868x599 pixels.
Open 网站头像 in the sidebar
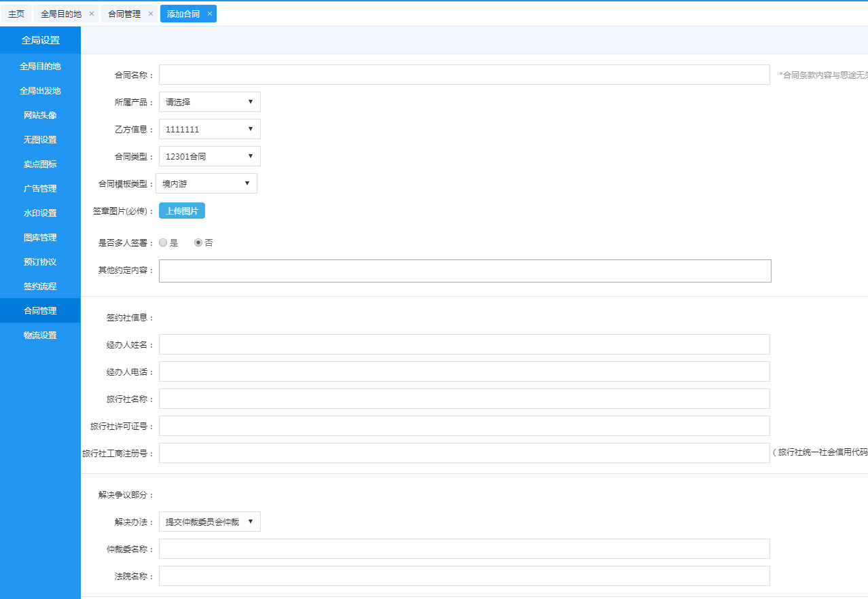click(40, 115)
